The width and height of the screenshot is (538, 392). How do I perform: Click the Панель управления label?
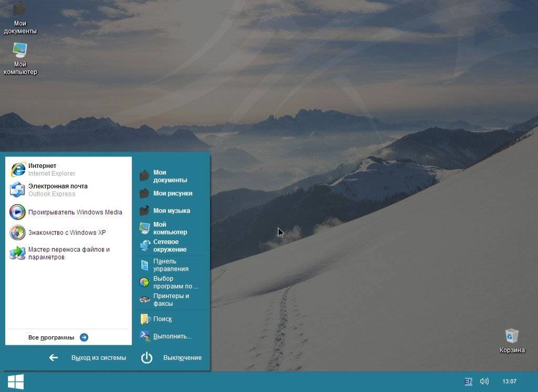click(171, 265)
